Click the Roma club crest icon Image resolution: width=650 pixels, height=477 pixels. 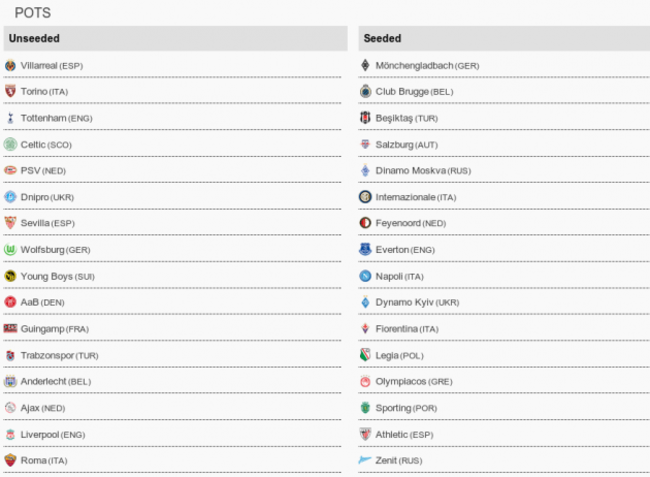pos(10,461)
